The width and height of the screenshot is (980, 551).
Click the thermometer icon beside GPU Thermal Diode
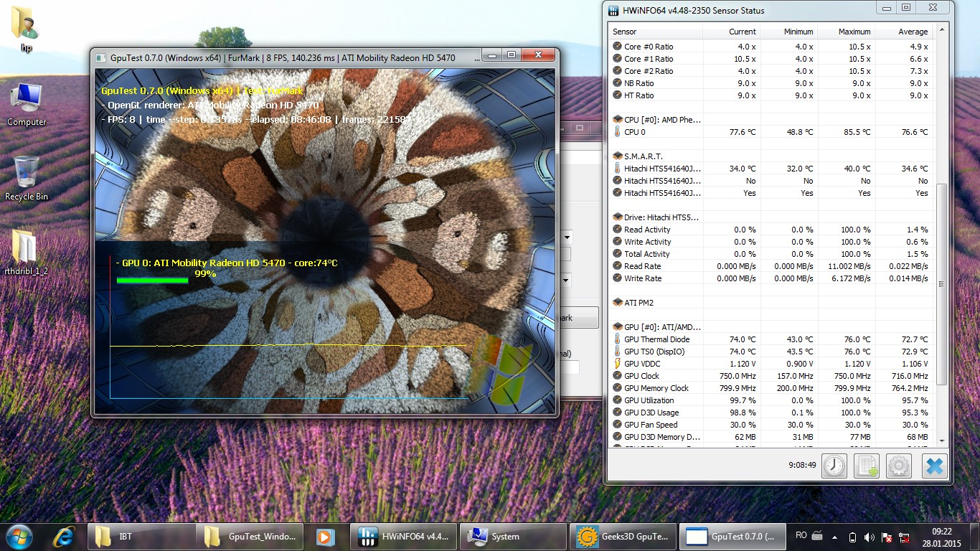coord(617,339)
